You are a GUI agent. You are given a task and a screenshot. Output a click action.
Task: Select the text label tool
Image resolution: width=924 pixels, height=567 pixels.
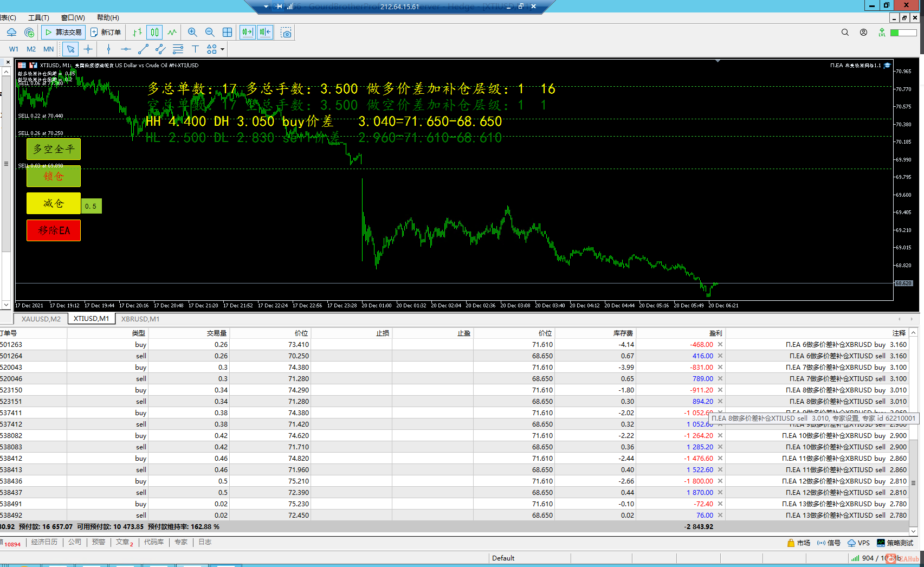tap(195, 49)
